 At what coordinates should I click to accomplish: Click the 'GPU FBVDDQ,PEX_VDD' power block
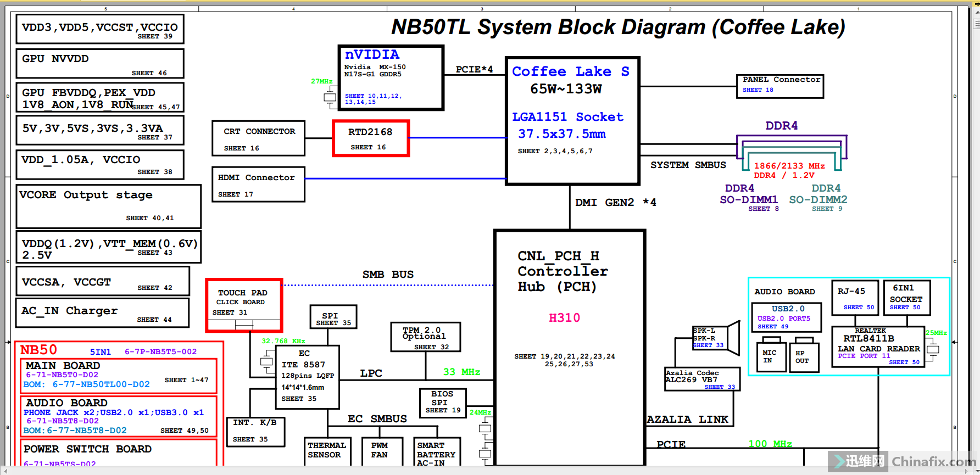click(x=100, y=97)
